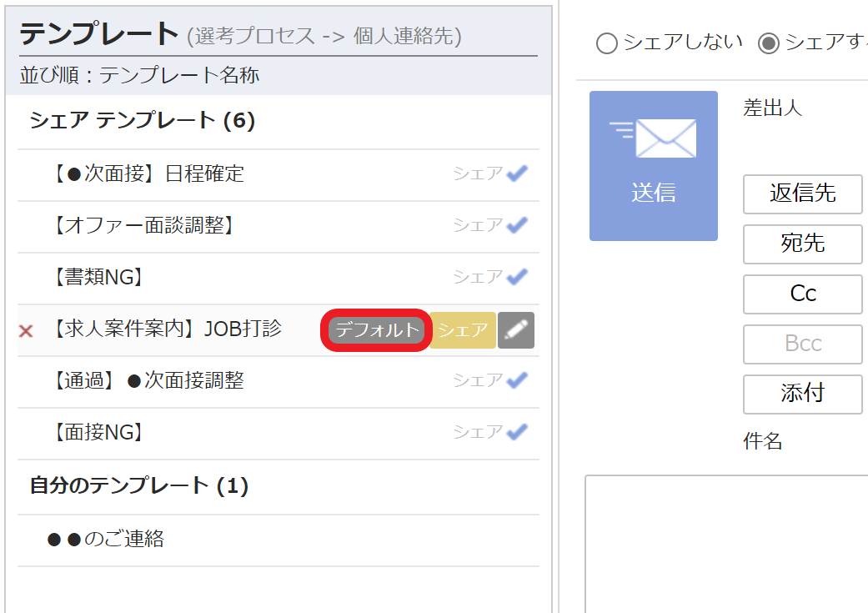Click the 添付 attachment button

(802, 394)
